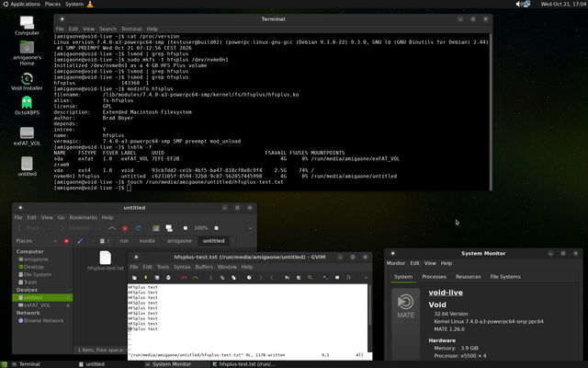Click void-live hostname link
This screenshot has height=368, width=588.
pos(446,293)
